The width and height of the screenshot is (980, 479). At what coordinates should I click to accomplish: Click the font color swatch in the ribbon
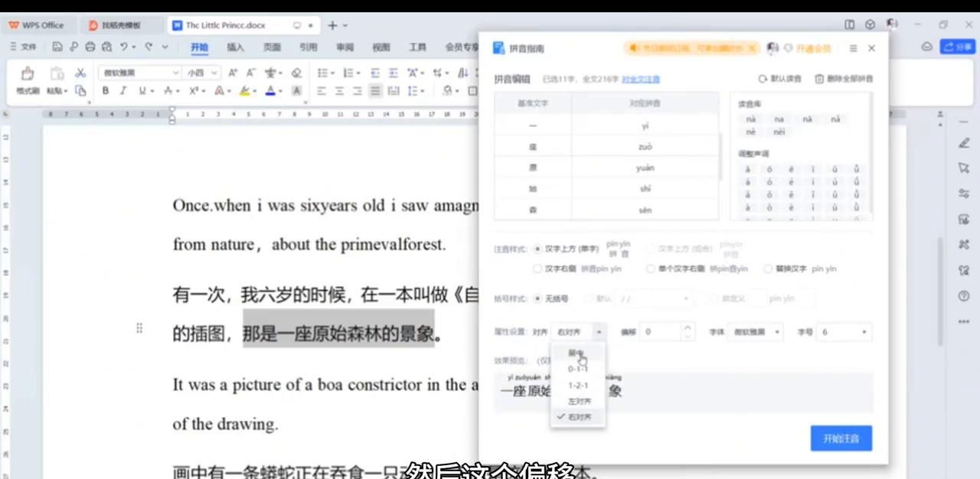point(269,91)
